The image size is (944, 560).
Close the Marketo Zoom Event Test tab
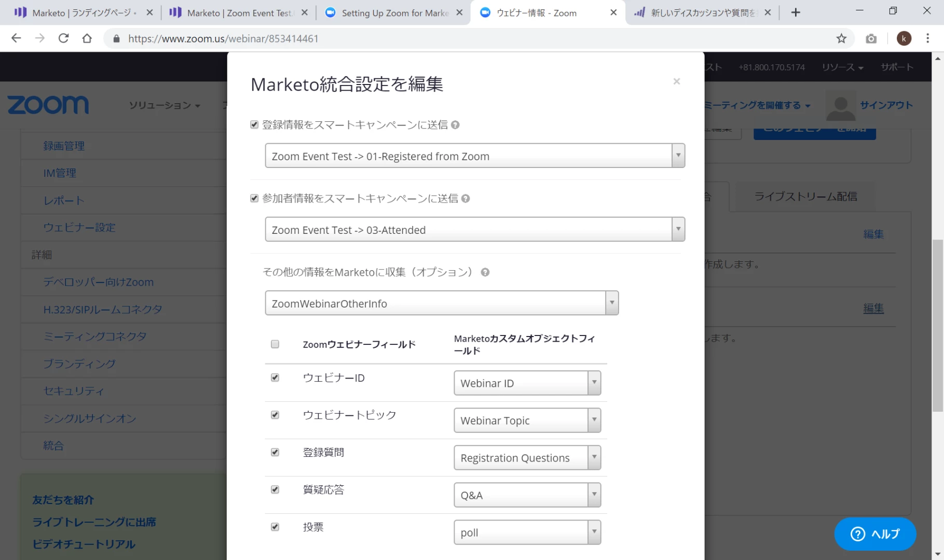click(x=304, y=12)
